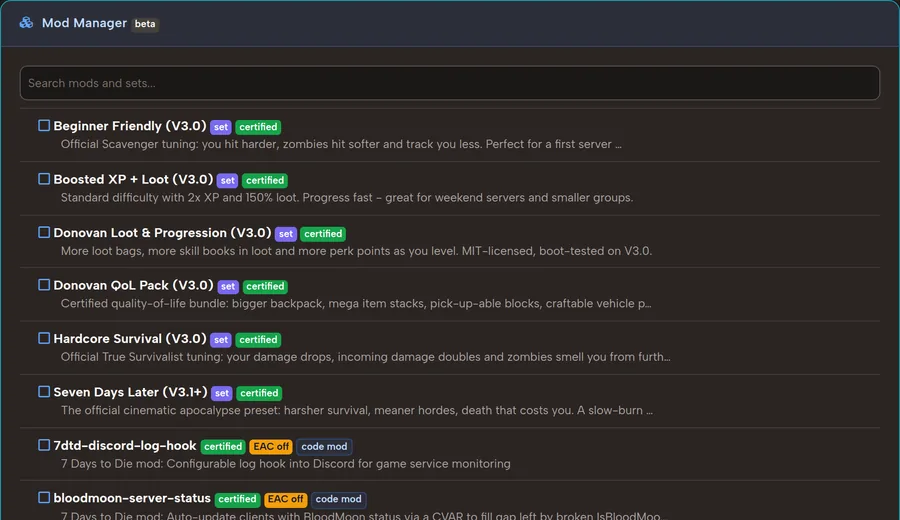The width and height of the screenshot is (900, 520).
Task: Click description starting 'Official Scavenger tuning'
Action: click(341, 144)
